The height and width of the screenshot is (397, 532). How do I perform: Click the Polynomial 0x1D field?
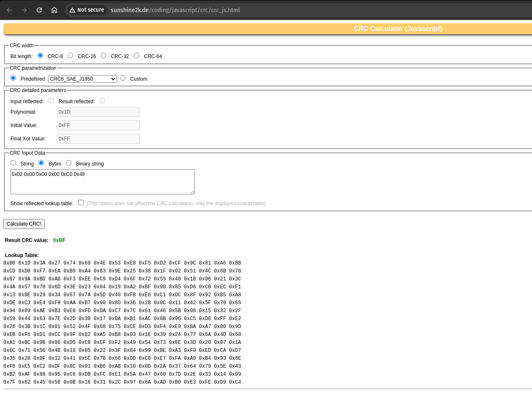98,112
